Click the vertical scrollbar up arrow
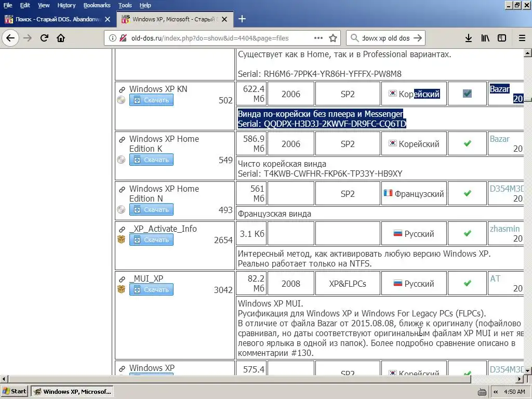This screenshot has height=399, width=532. click(x=528, y=53)
